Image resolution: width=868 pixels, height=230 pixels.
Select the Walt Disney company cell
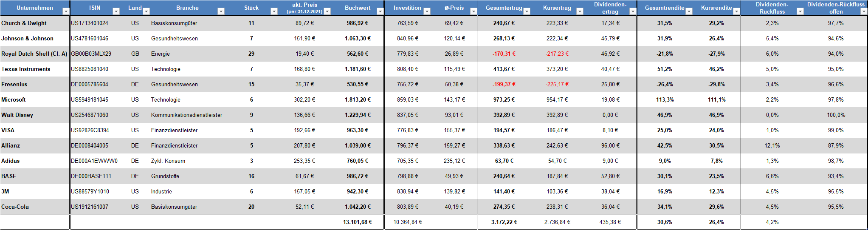35,115
